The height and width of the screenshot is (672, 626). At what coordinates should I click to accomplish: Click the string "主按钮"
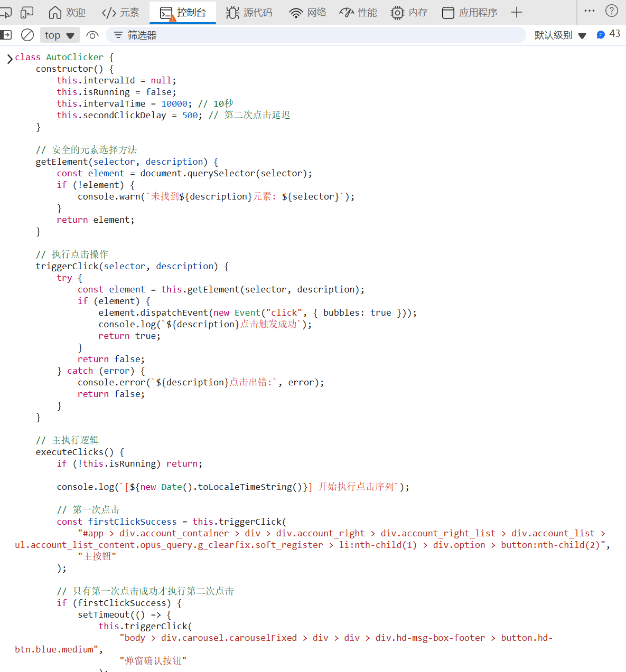click(97, 556)
